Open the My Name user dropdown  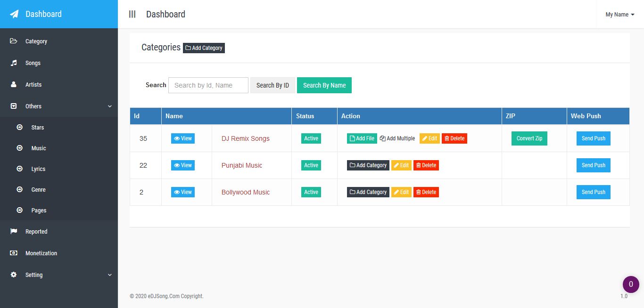[620, 15]
